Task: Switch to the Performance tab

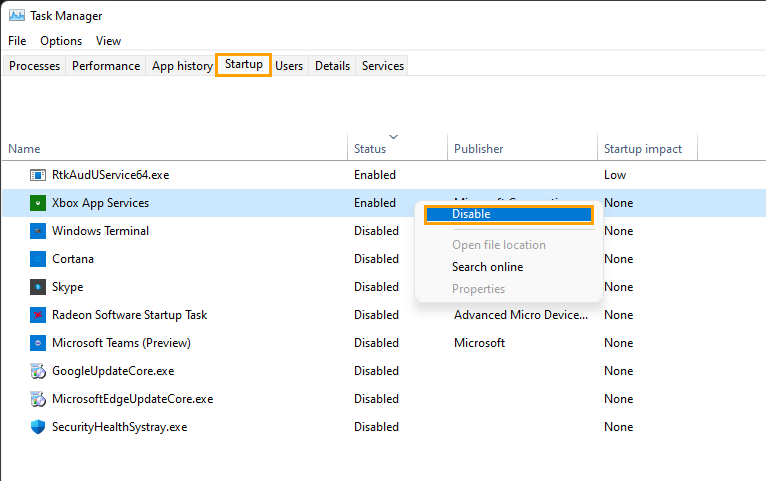Action: pos(106,66)
